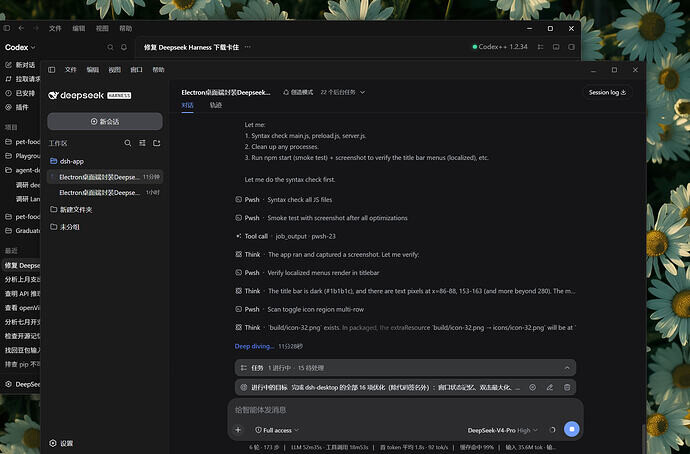
Task: Expand Think step 'The title bar is dark'
Action: tap(405, 291)
